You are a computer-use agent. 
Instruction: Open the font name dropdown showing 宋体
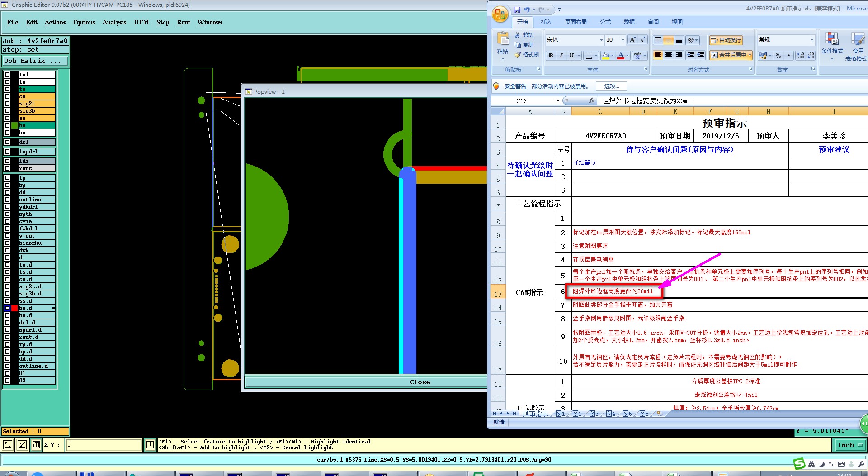tap(601, 40)
